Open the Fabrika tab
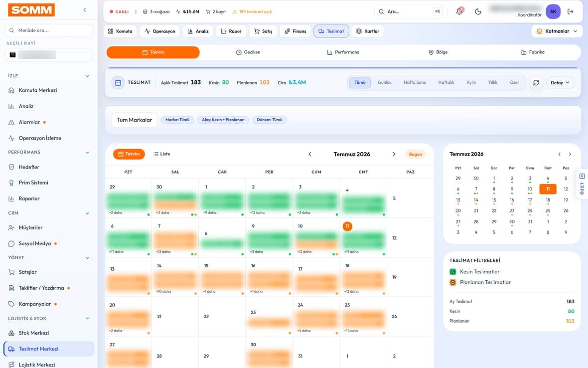Screen dimensions: 588x368 point(533,52)
